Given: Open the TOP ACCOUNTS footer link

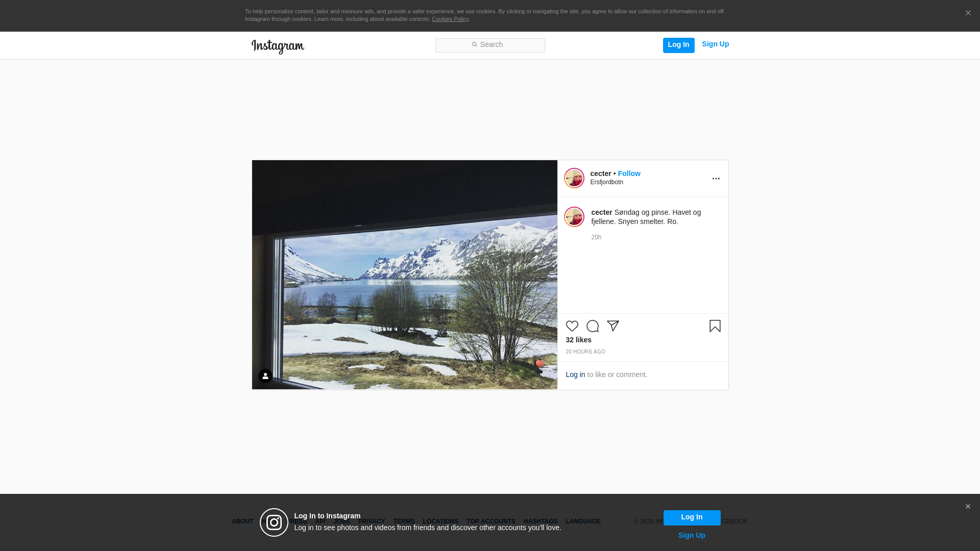Looking at the screenshot, I should coord(491,521).
